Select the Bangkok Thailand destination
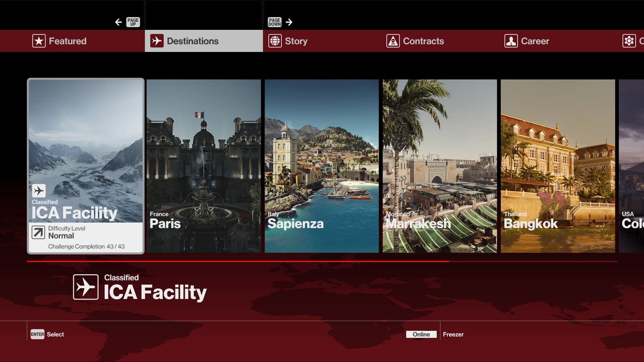644x362 pixels. [558, 166]
